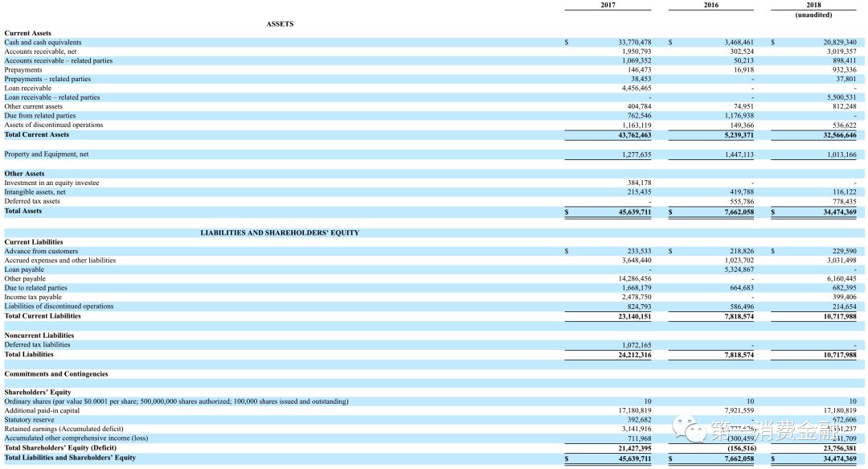Click the dollar sign beside 2016 Total Assets figure
The width and height of the screenshot is (868, 469).
pos(669,211)
